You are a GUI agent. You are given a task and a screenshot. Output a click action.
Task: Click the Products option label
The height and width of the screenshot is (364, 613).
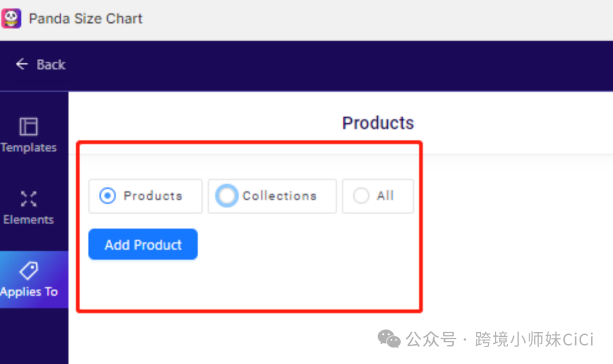(153, 196)
